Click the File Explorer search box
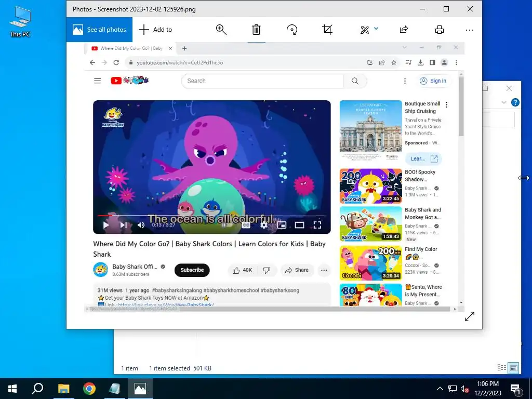Viewport: 532px width, 399px height. coord(498,119)
